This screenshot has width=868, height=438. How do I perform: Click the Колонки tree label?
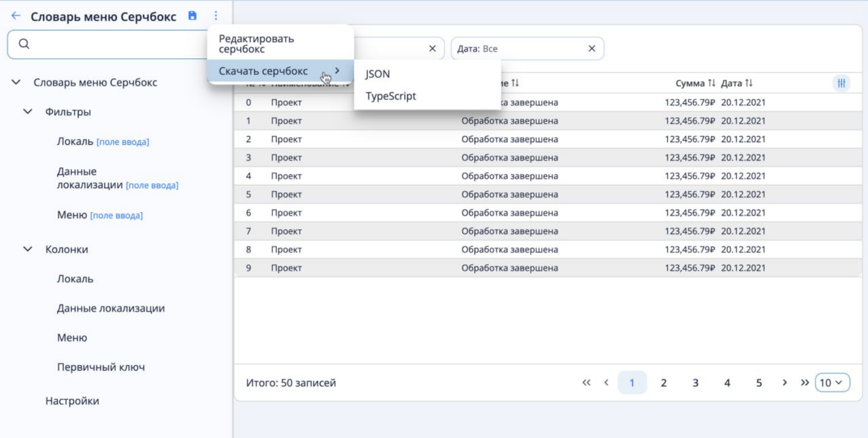[66, 249]
